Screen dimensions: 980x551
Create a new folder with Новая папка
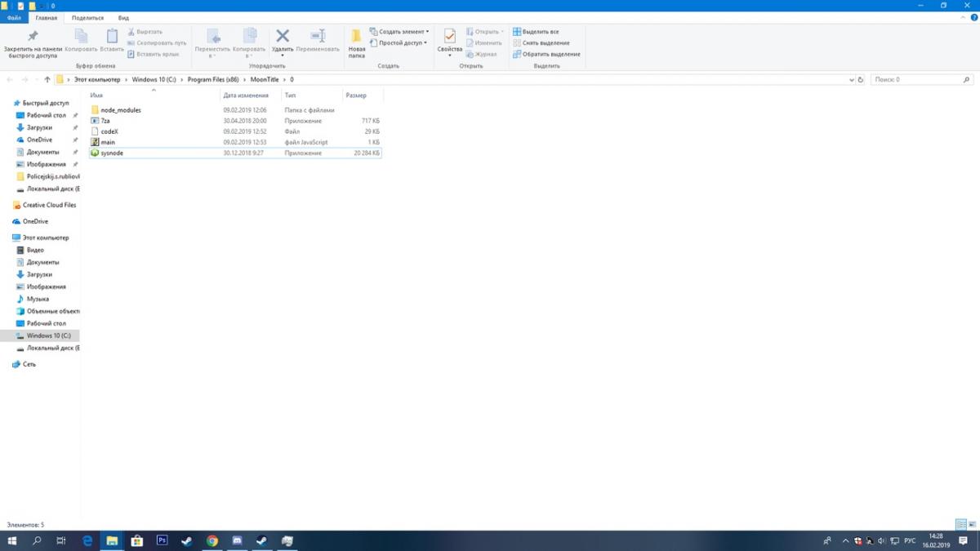coord(357,42)
